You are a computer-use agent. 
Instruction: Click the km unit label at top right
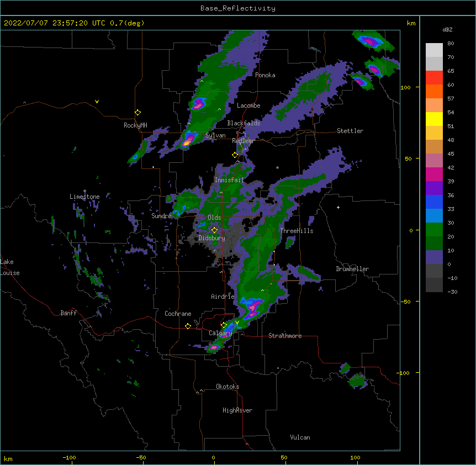(411, 23)
